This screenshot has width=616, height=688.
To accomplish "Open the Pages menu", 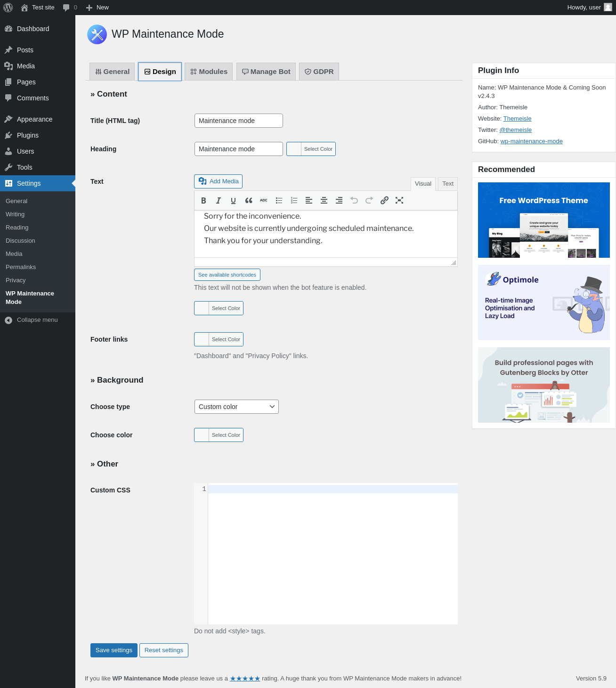I will pyautogui.click(x=38, y=82).
